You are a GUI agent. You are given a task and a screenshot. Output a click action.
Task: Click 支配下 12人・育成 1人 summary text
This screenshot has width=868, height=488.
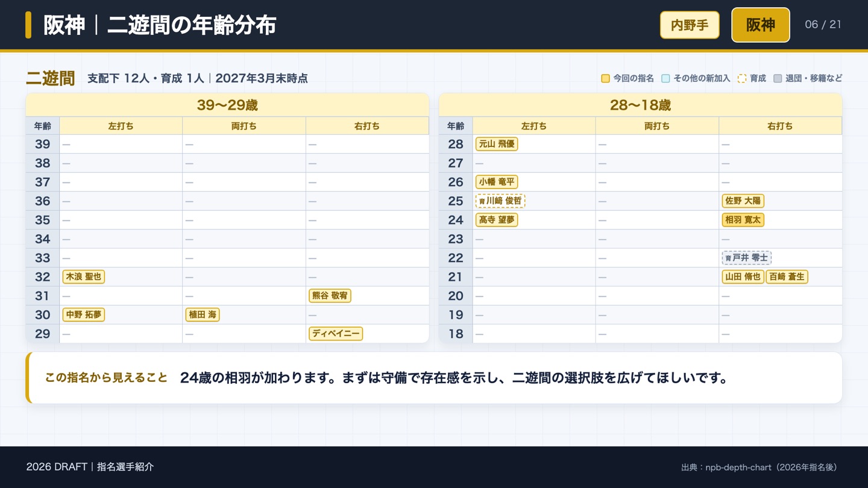[x=146, y=78]
